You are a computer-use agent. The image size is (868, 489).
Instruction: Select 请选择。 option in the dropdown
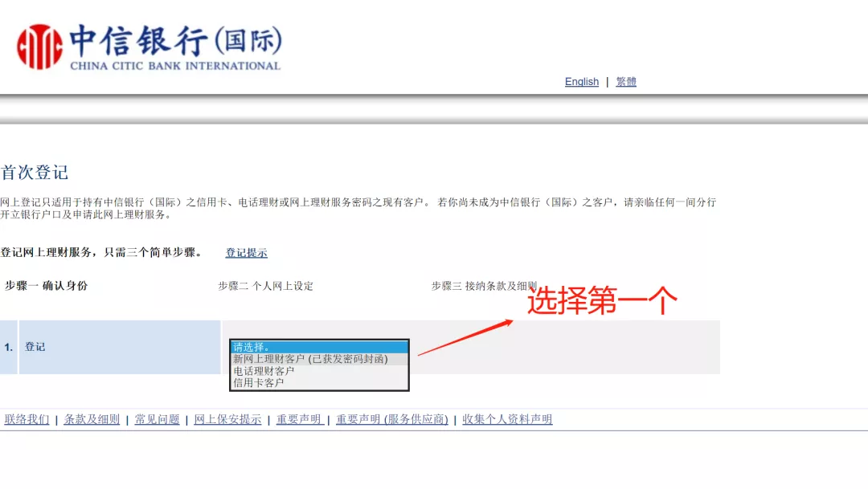tap(319, 348)
